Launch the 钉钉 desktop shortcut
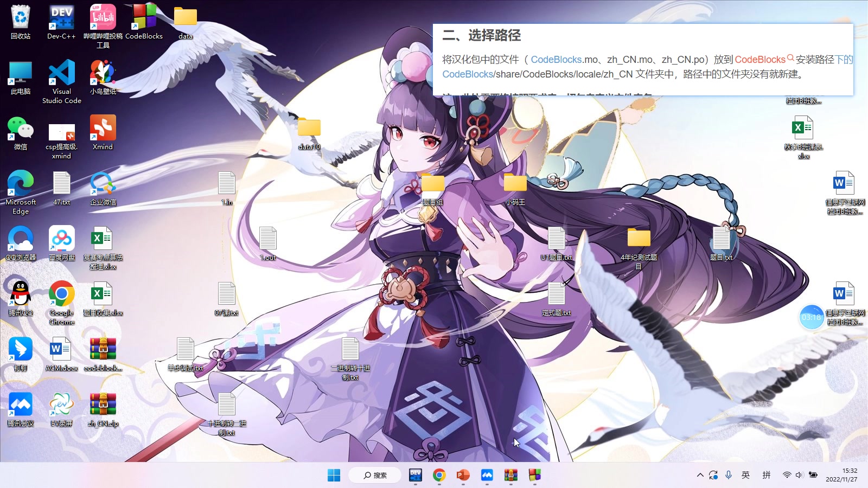 click(21, 355)
